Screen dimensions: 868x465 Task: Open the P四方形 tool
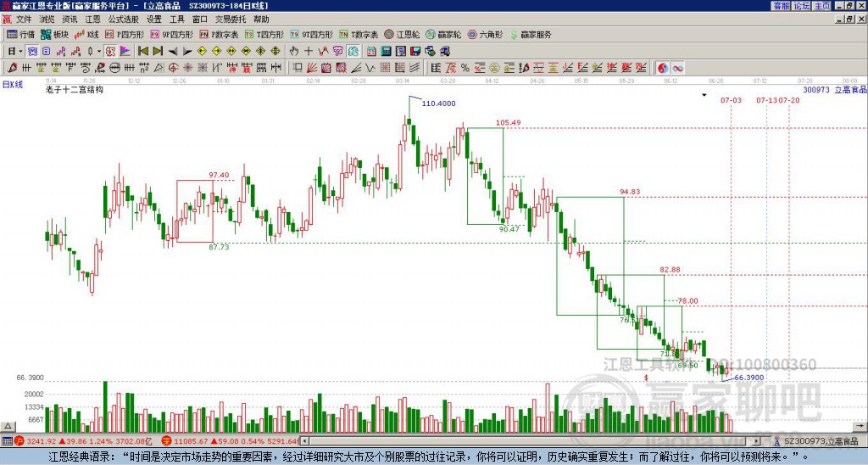[125, 34]
